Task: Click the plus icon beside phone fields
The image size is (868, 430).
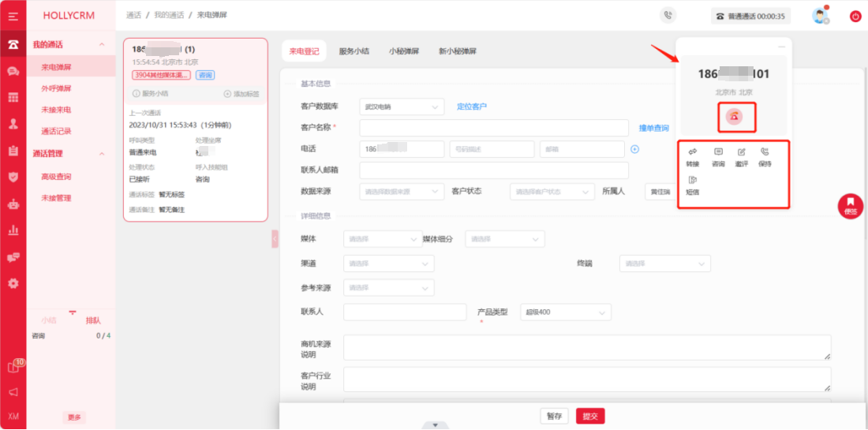Action: [635, 149]
